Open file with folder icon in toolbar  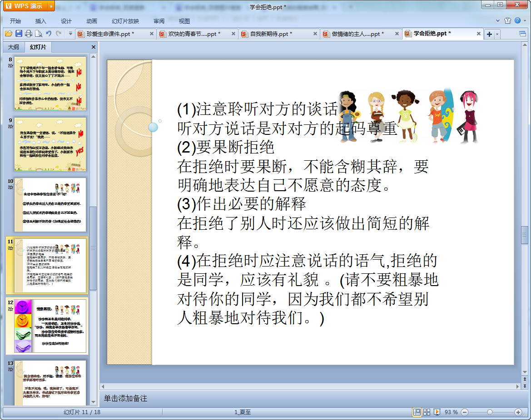click(9, 34)
